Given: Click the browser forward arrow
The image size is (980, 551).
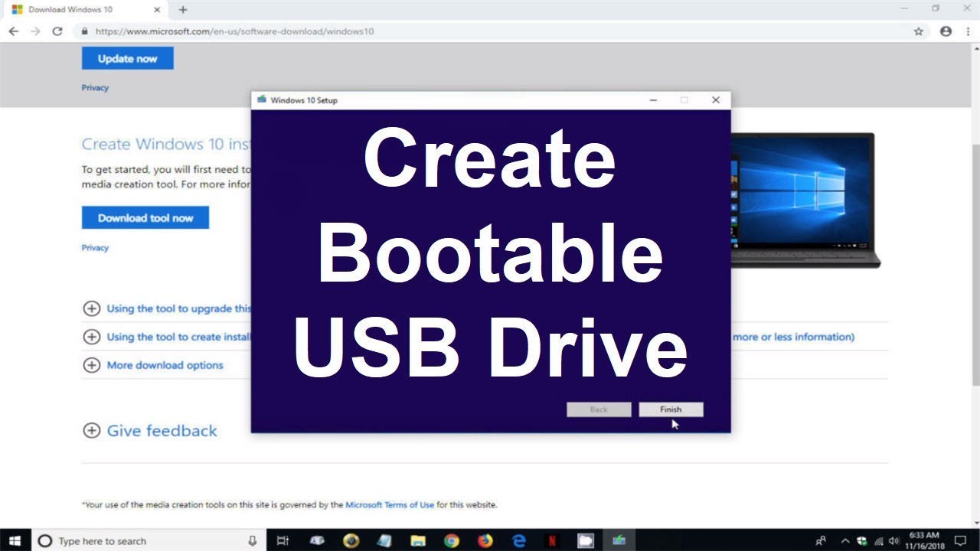Looking at the screenshot, I should point(35,31).
